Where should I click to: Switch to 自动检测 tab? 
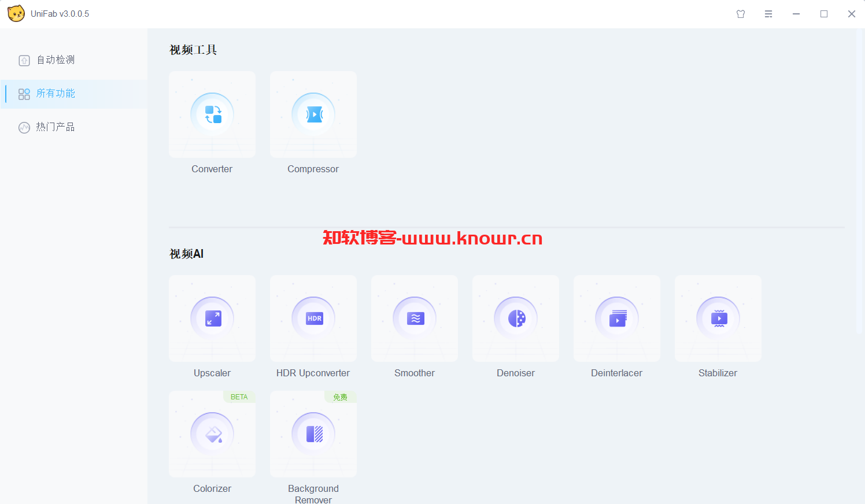74,60
